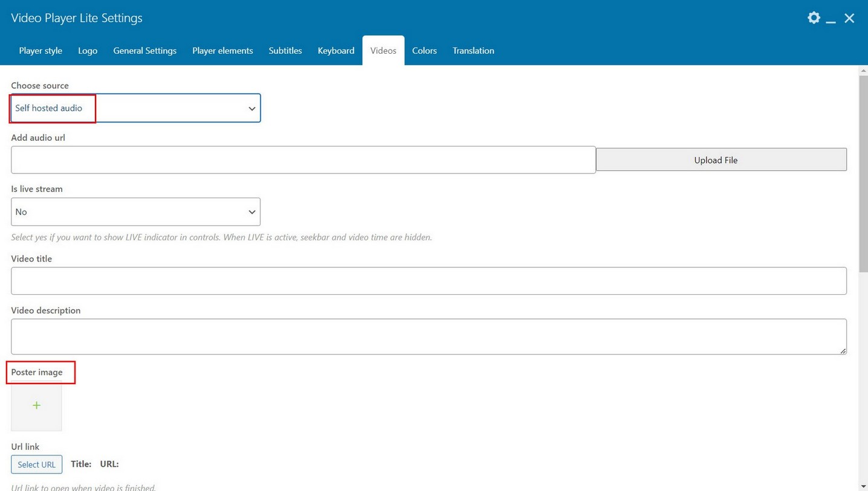Switch to the Player style tab
This screenshot has width=868, height=491.
pos(40,51)
